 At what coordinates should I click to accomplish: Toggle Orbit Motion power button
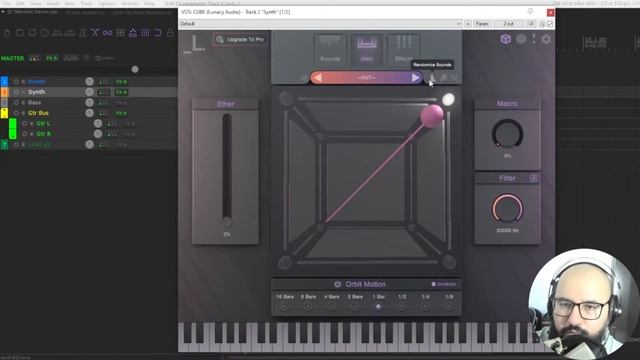coord(337,284)
